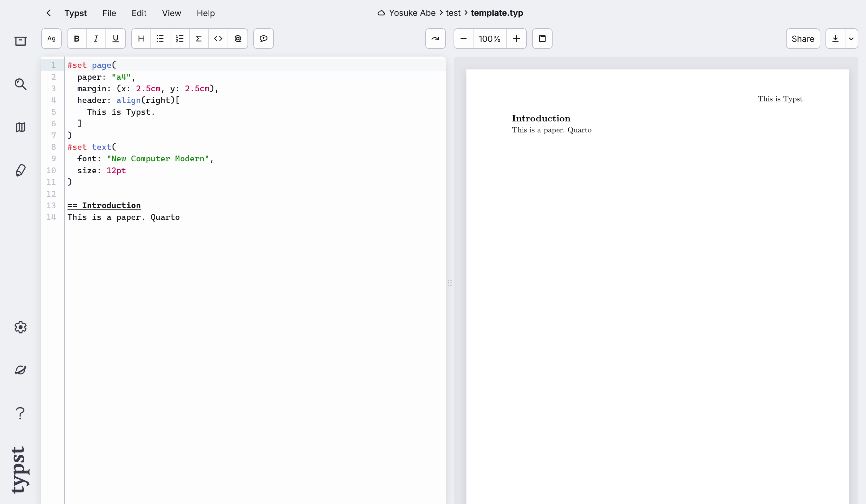Open the test project breadcrumb link
Screen dimensions: 866x504
[x=453, y=13]
